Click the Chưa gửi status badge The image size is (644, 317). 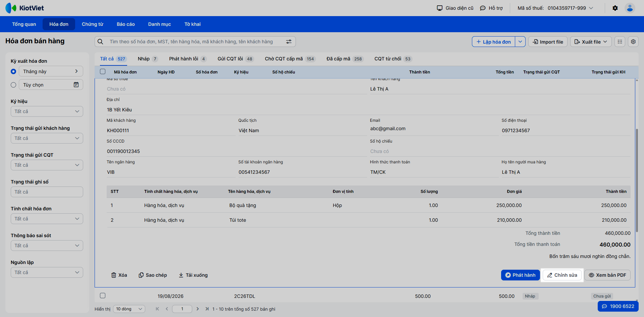[x=602, y=296]
